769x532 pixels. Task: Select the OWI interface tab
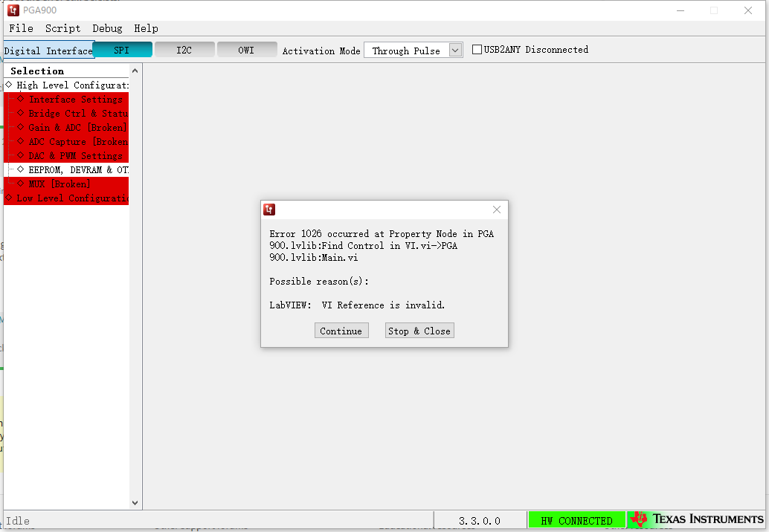click(x=247, y=50)
